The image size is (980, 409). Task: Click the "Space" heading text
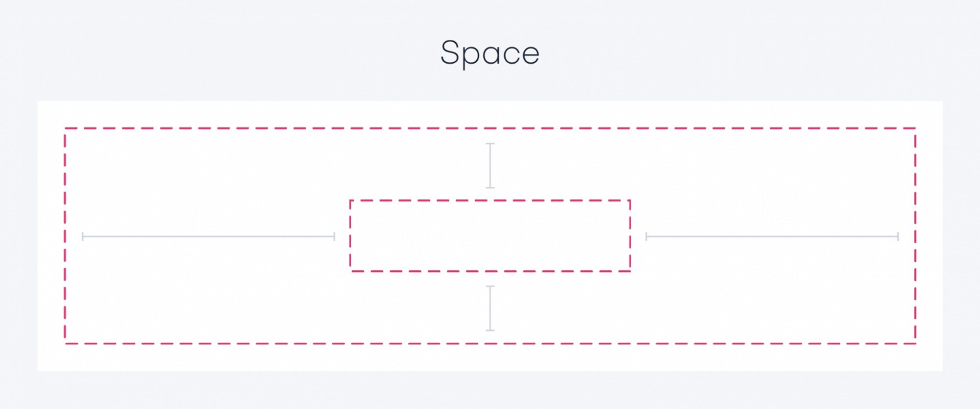tap(490, 53)
